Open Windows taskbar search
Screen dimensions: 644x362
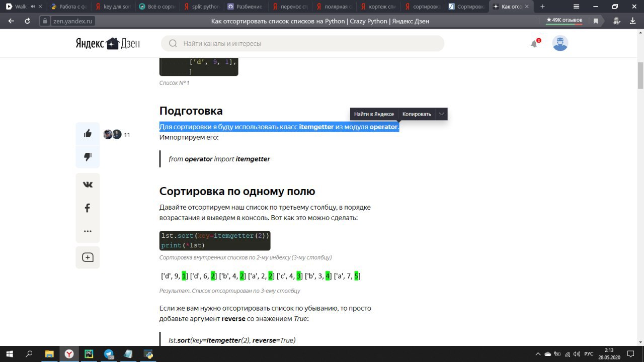(x=29, y=354)
